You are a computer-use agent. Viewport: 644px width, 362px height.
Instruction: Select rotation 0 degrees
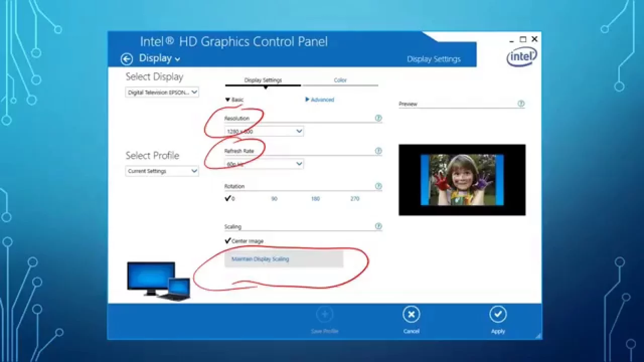[229, 199]
